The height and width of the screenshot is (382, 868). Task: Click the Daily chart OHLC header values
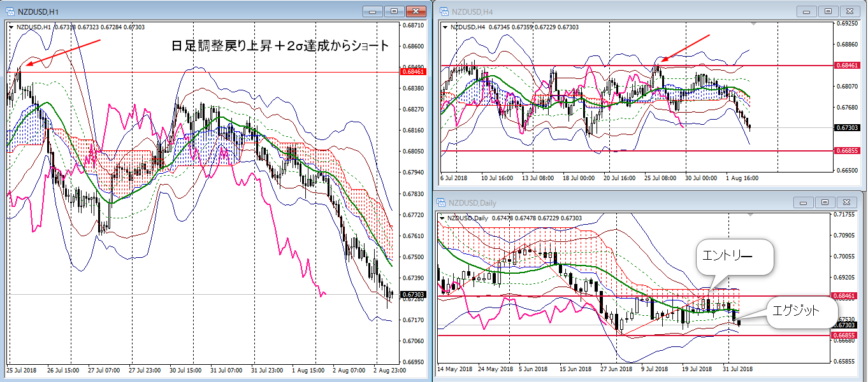point(537,218)
